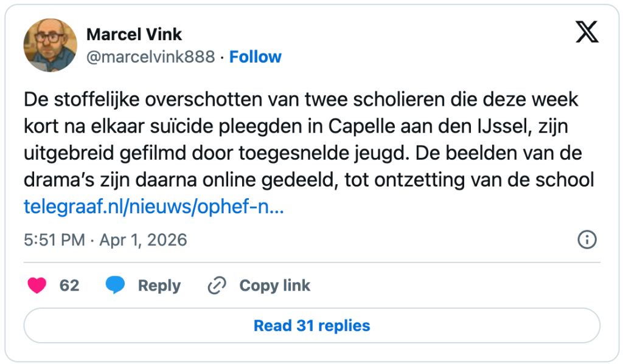The image size is (623, 364).
Task: Click the blue speech bubble reply icon
Action: pyautogui.click(x=115, y=286)
